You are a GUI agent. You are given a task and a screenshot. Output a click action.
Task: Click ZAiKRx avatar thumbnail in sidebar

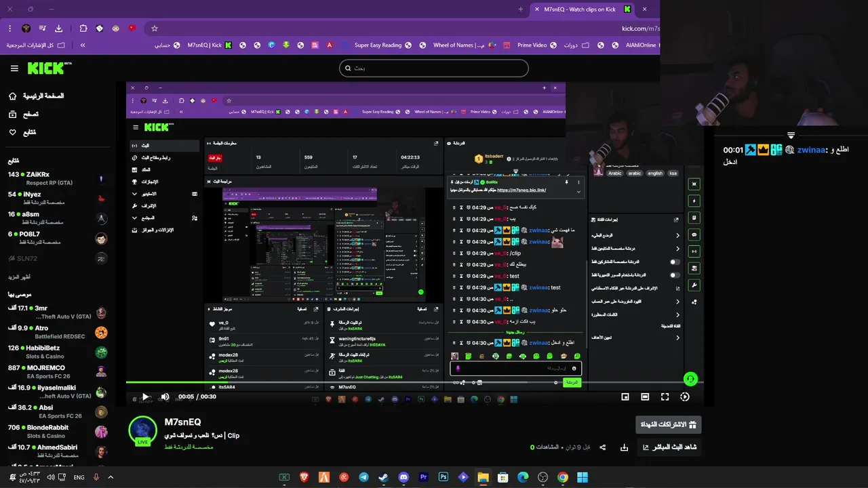pos(101,179)
